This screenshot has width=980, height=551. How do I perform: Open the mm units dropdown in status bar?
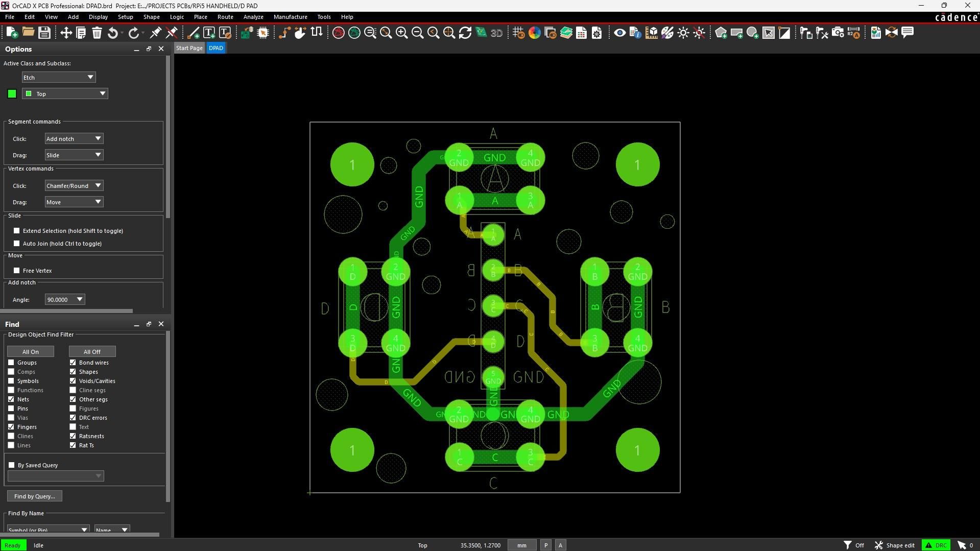click(521, 545)
